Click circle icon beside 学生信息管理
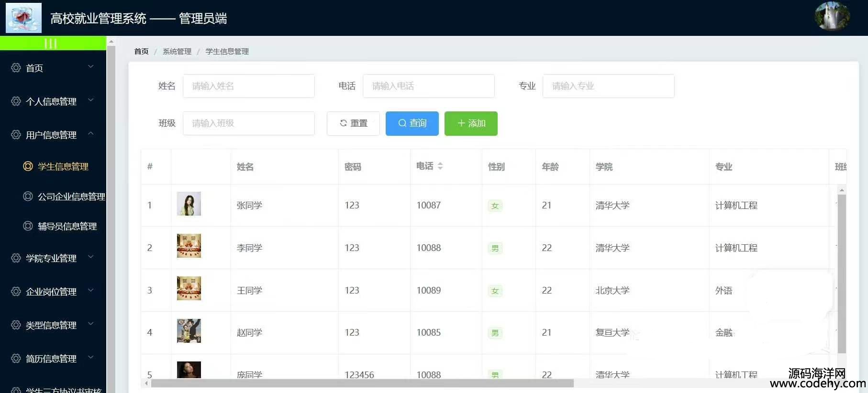 [x=28, y=166]
